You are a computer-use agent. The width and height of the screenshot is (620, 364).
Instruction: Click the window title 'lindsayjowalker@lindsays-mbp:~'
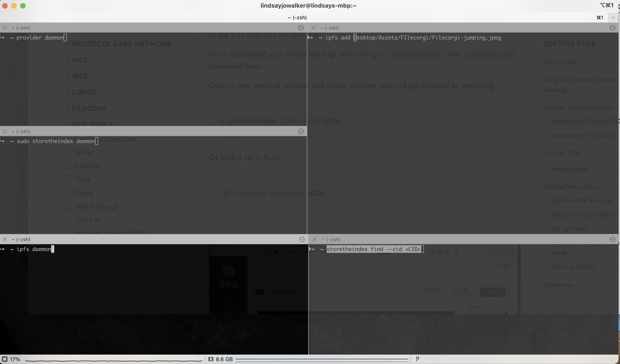[308, 5]
